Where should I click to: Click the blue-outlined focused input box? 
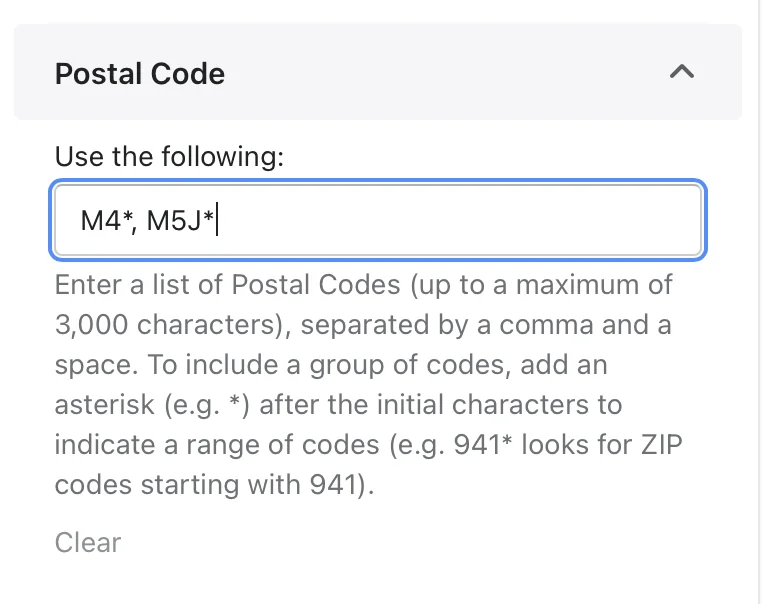pyautogui.click(x=378, y=220)
